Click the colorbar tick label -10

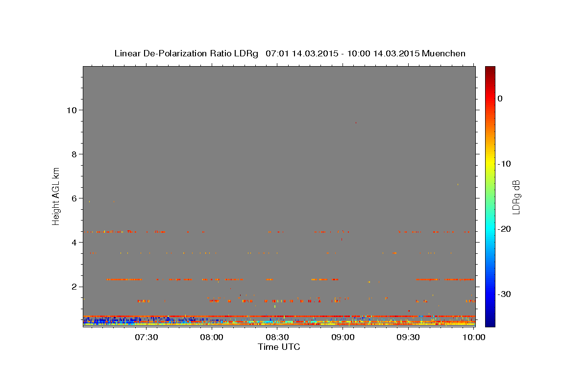coord(504,164)
